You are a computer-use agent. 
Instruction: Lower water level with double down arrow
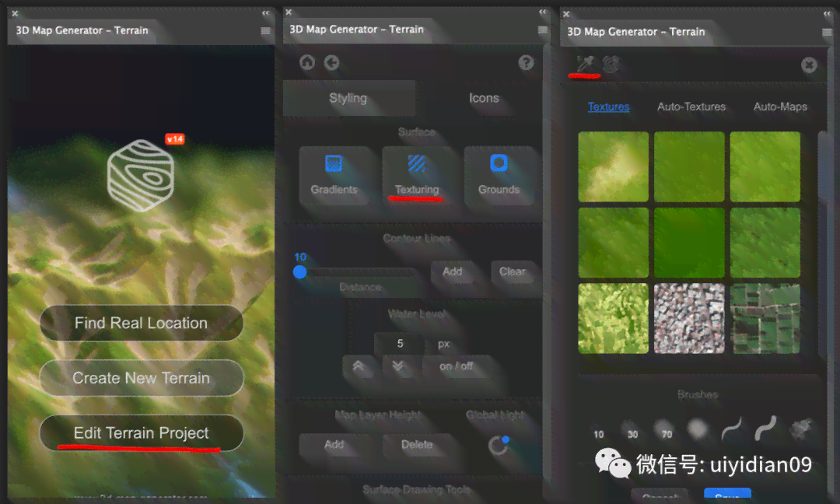coord(398,366)
